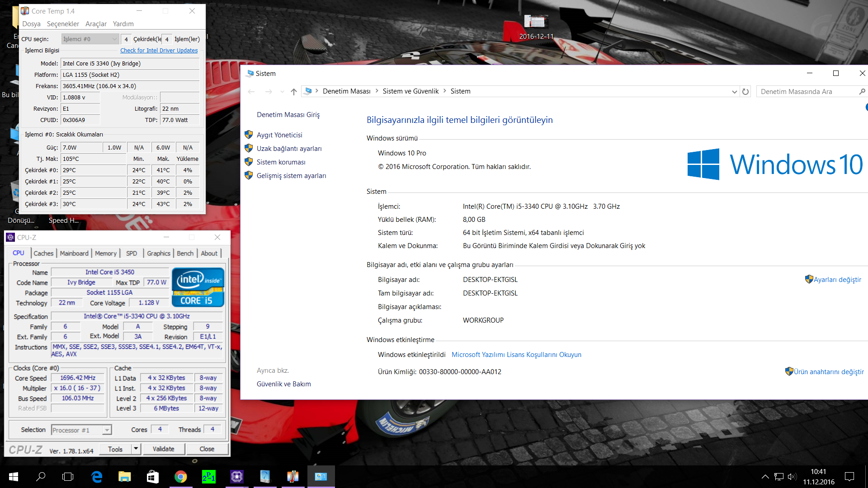Click the Specification field in CPU-Z
868x488 pixels.
[137, 316]
